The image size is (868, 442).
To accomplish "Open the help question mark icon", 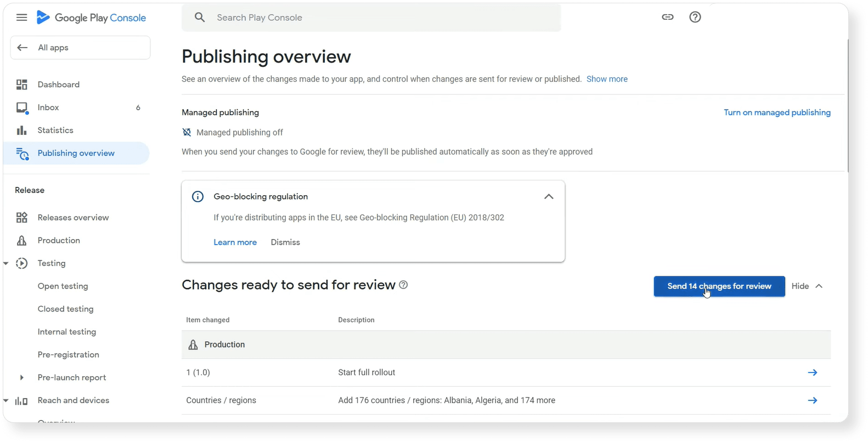I will (x=695, y=17).
